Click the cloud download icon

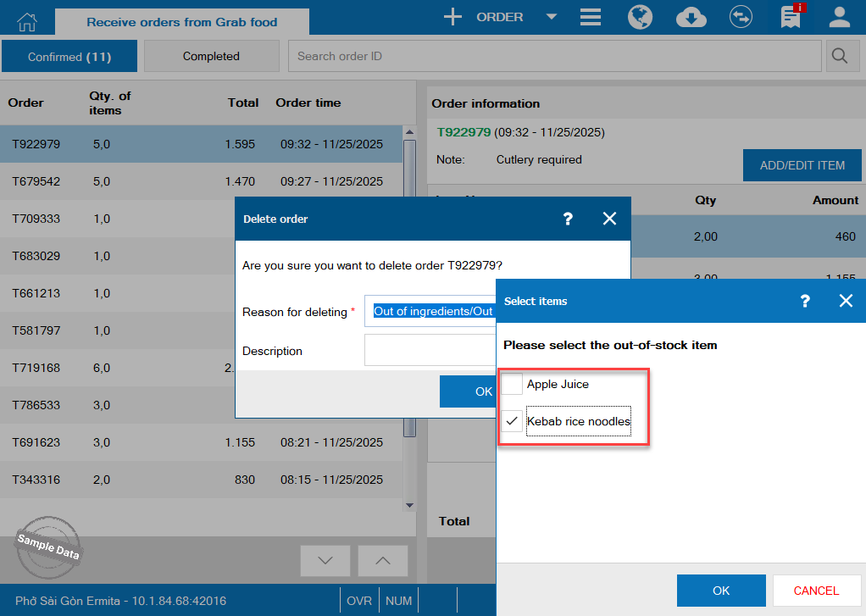(x=691, y=17)
